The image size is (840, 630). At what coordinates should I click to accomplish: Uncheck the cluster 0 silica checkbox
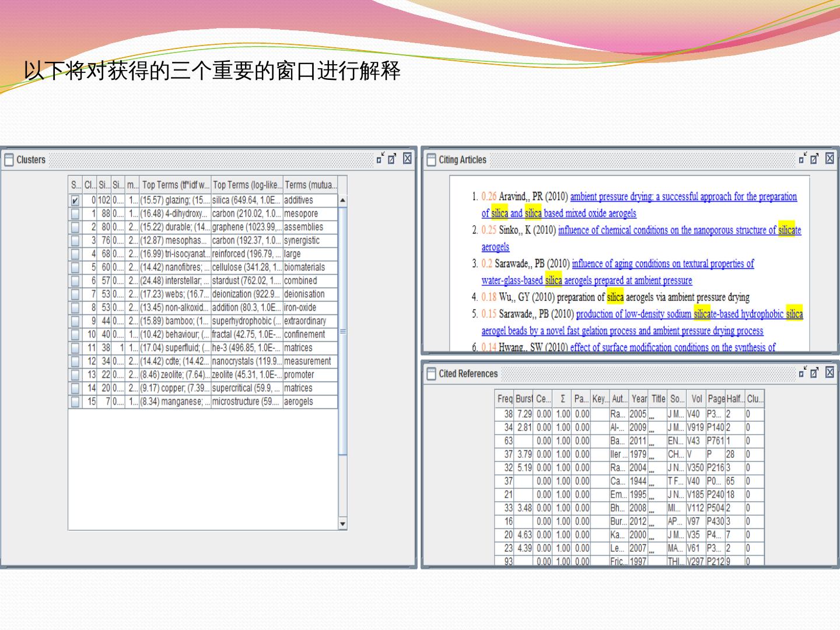coord(75,201)
